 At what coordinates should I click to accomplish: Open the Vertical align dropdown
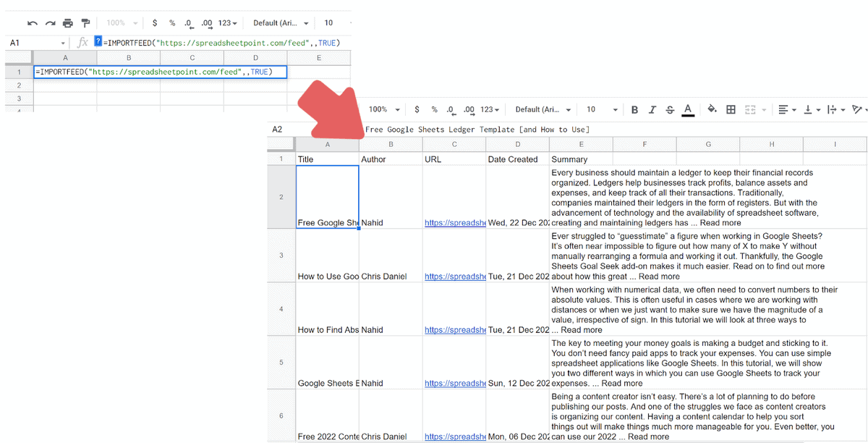[811, 109]
